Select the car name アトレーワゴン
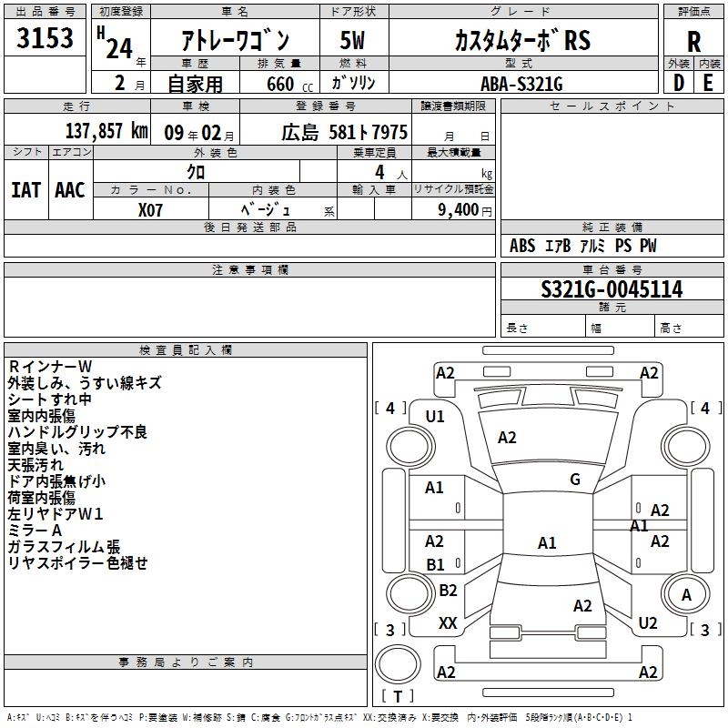This screenshot has width=728, height=728. [236, 40]
